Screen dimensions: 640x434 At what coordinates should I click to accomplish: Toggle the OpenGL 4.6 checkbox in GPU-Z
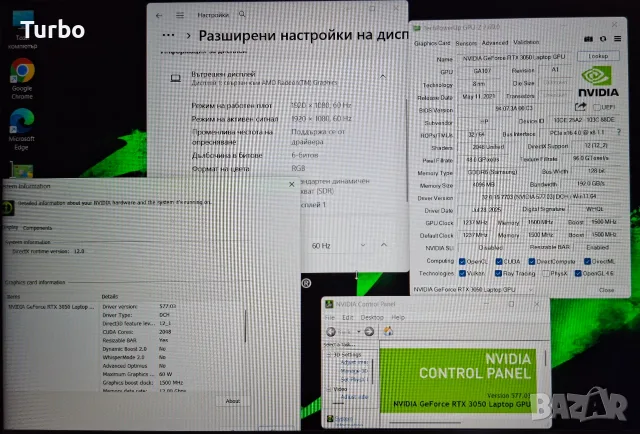578,273
